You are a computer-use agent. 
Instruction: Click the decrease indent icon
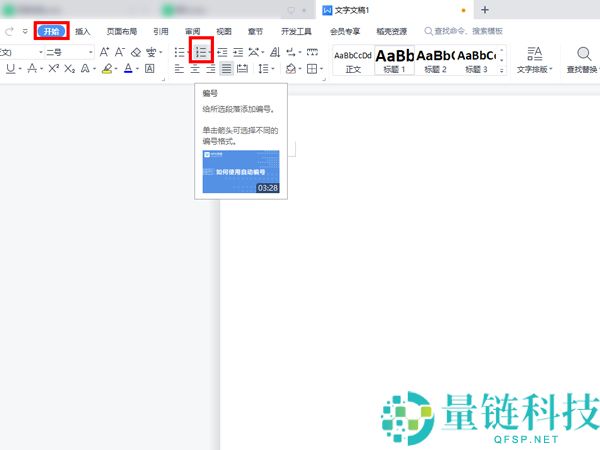[x=222, y=52]
